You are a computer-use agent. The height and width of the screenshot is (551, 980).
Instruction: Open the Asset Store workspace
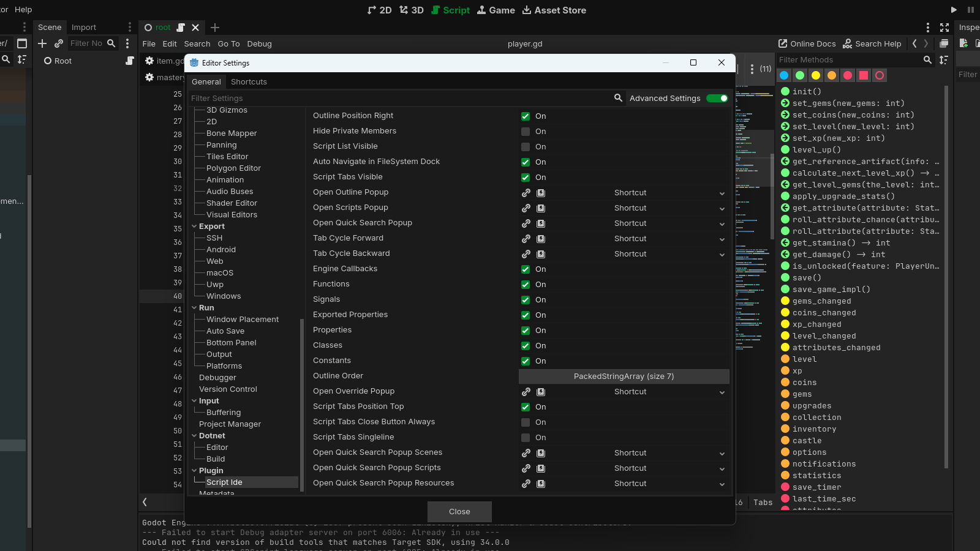point(554,10)
